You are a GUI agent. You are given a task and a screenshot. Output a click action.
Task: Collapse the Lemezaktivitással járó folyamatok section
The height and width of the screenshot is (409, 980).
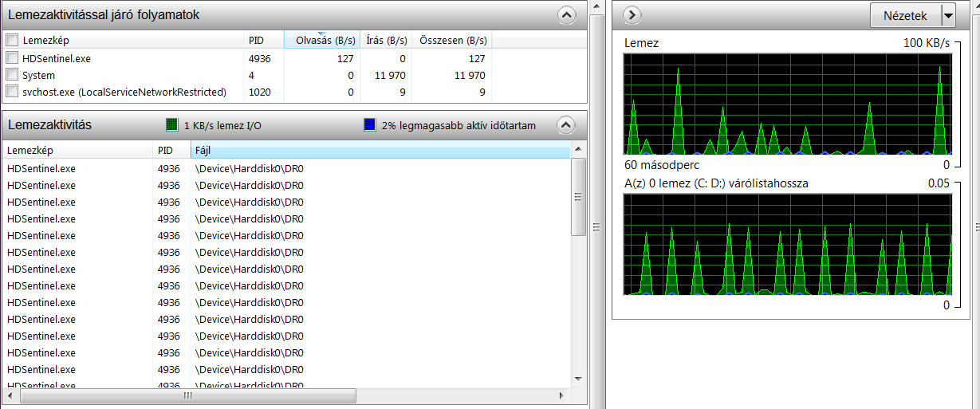point(565,14)
